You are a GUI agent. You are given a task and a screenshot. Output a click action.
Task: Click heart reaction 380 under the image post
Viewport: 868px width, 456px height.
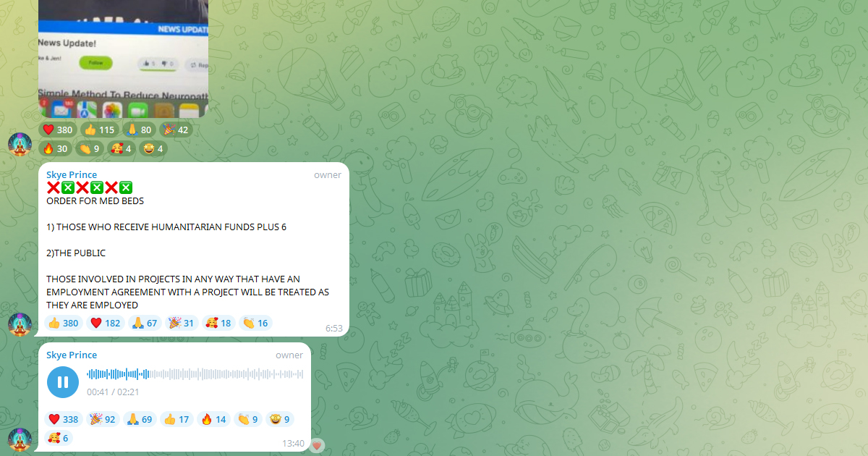click(x=58, y=130)
